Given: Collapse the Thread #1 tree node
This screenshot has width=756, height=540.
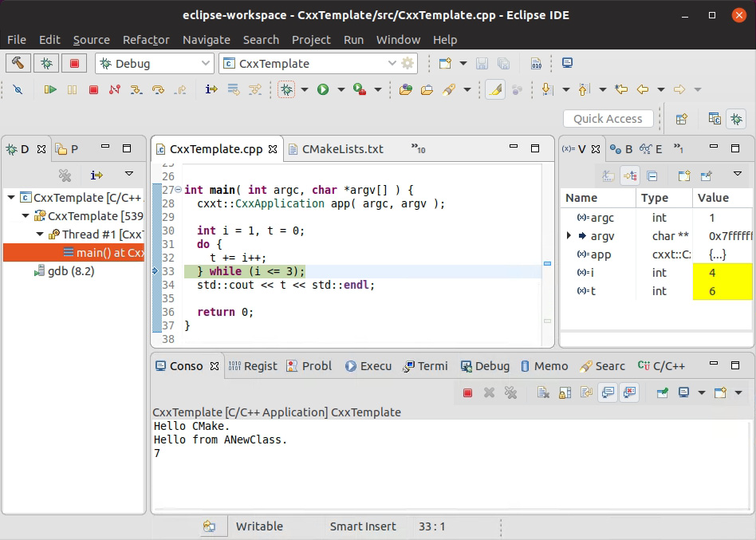Looking at the screenshot, I should pyautogui.click(x=41, y=235).
